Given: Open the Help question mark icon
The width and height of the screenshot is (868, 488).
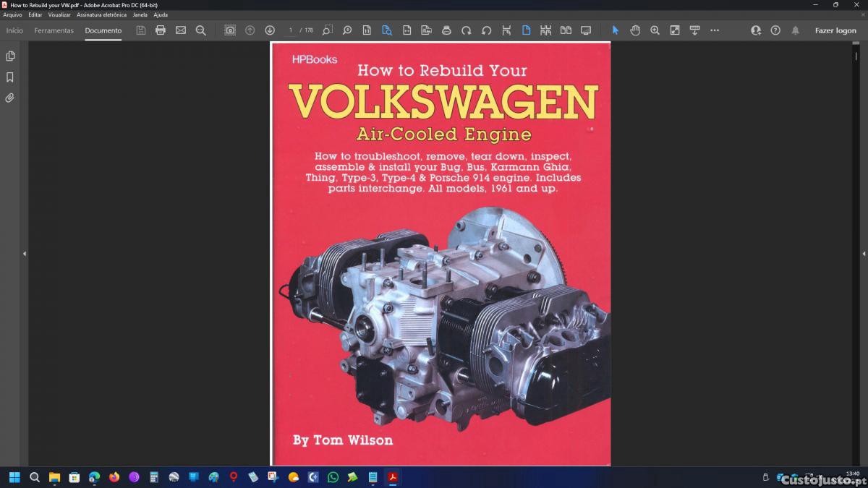Looking at the screenshot, I should pos(775,30).
